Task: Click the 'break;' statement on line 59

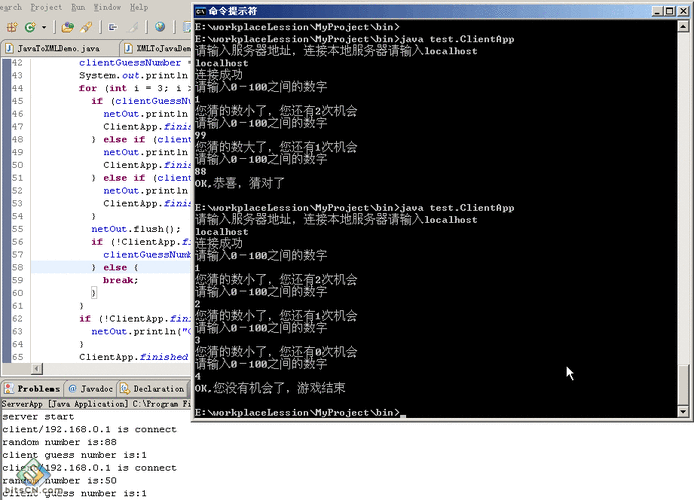Action: [120, 280]
